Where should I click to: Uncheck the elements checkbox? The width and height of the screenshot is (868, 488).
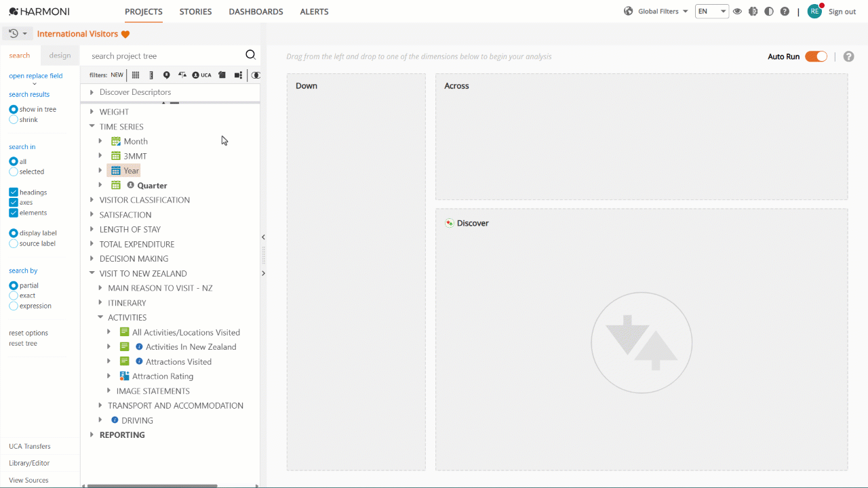point(14,213)
